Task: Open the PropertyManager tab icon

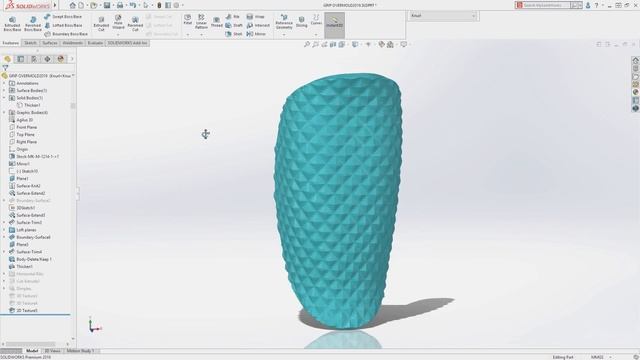Action: (x=21, y=59)
